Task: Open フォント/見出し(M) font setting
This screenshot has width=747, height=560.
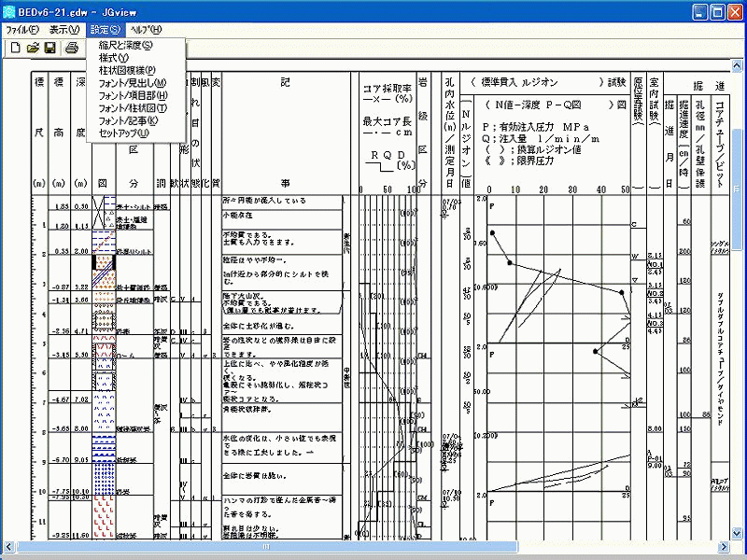Action: tap(132, 83)
